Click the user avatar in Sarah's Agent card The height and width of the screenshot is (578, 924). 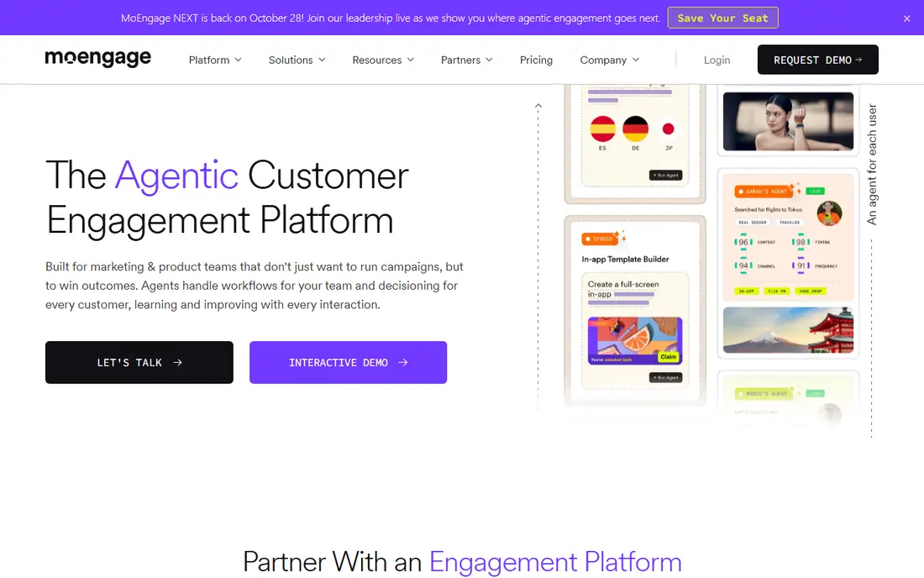pyautogui.click(x=829, y=213)
